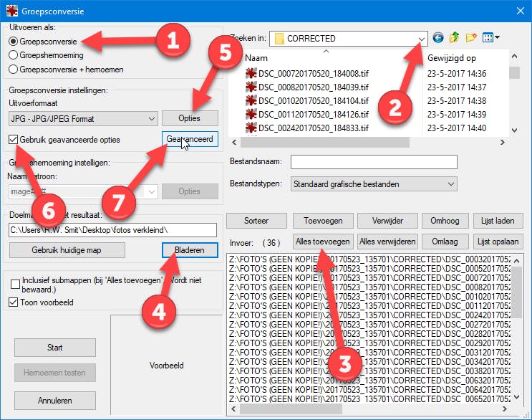Click the icon of DSC_001120170520_184126.tif
This screenshot has width=532, height=420.
click(x=251, y=114)
